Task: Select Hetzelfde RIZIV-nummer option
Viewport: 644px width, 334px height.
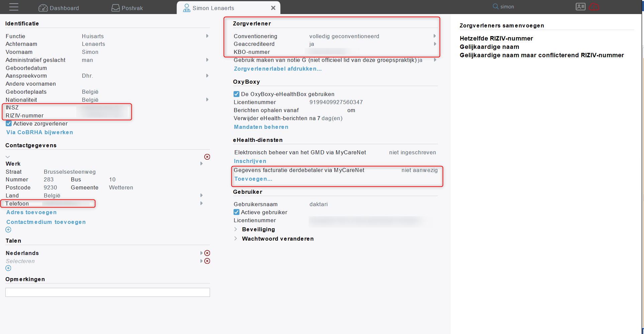Action: click(x=496, y=38)
